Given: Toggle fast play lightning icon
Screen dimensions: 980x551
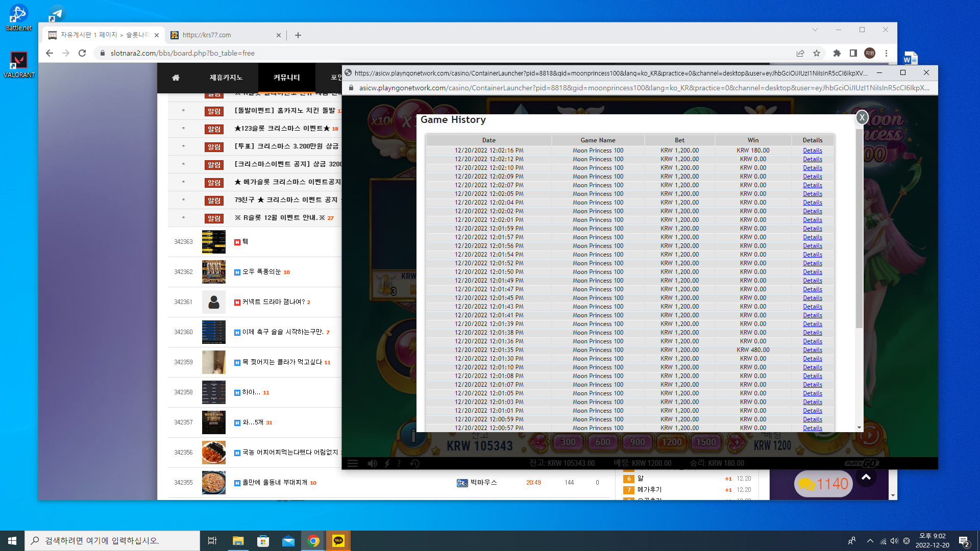Looking at the screenshot, I should (x=387, y=463).
